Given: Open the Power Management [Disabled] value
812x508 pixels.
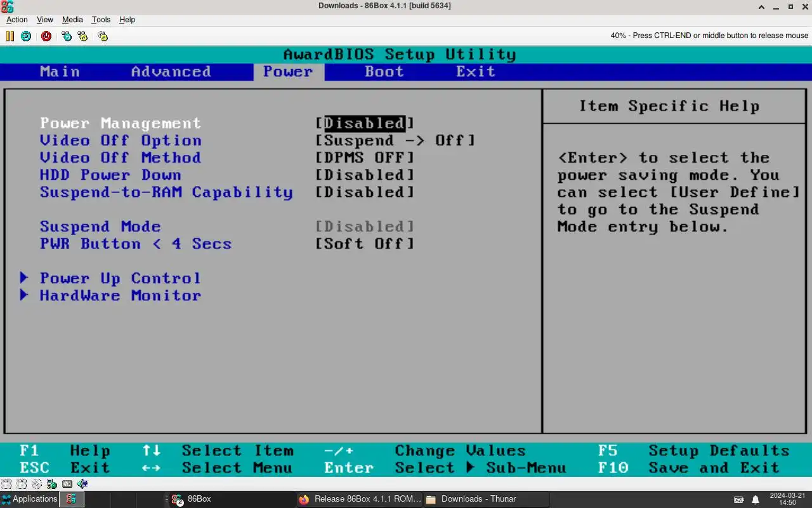Looking at the screenshot, I should tap(365, 123).
